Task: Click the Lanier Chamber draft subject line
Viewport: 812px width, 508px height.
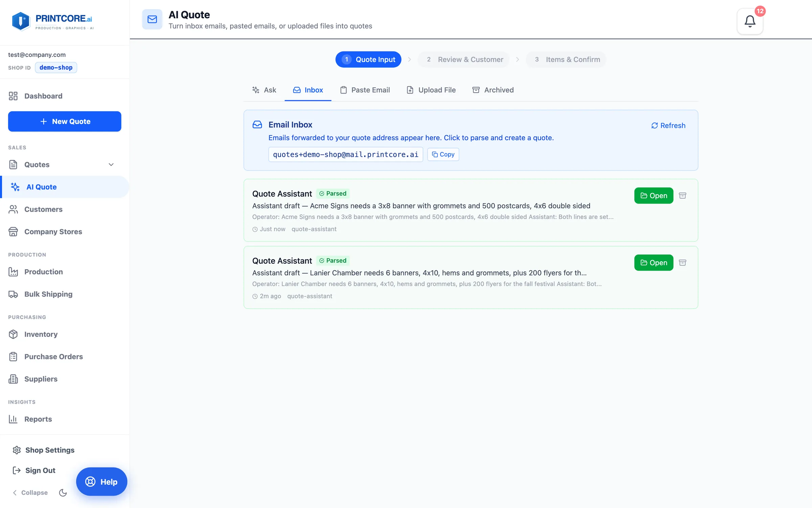Action: (x=420, y=273)
